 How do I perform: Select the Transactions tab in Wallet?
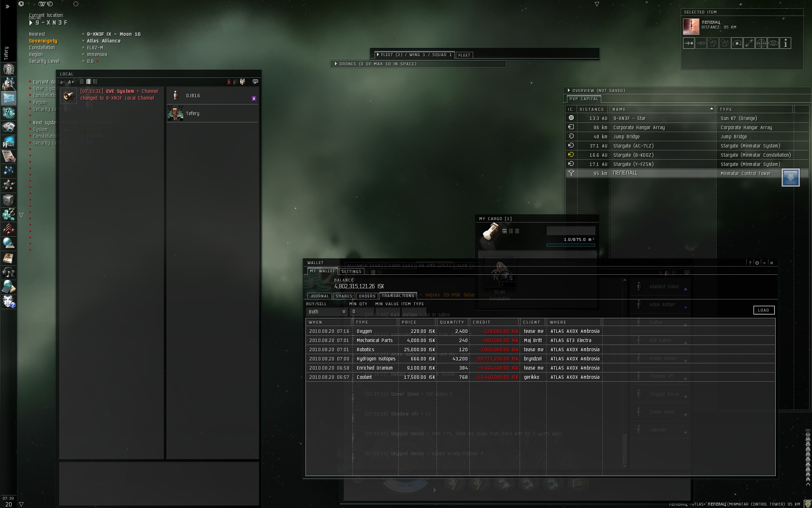tap(398, 296)
